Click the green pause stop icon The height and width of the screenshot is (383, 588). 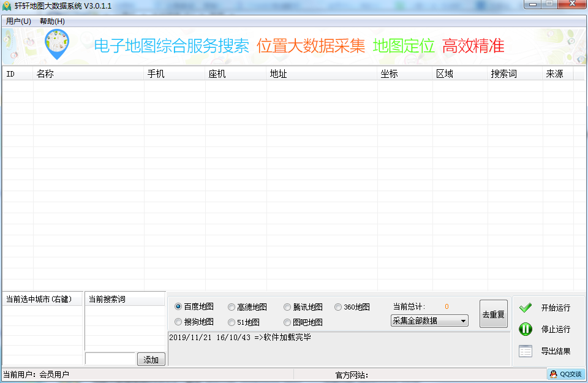(x=526, y=329)
